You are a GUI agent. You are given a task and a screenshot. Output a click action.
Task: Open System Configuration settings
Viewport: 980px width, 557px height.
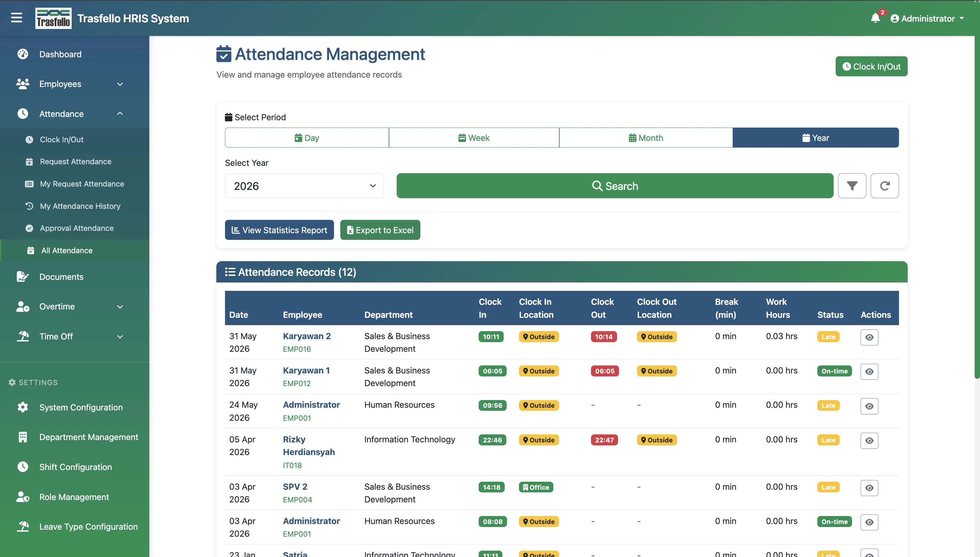tap(75, 408)
